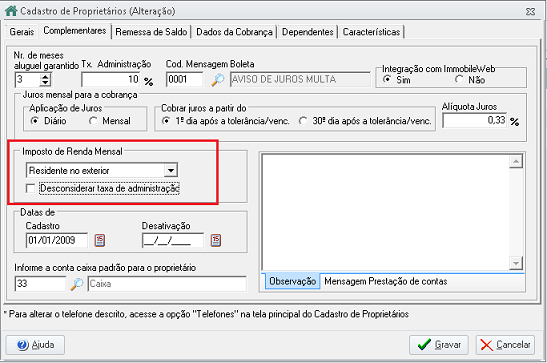This screenshot has height=363, width=547.
Task: Expand Imposto de Renda Mensal dropdown
Action: click(x=171, y=171)
